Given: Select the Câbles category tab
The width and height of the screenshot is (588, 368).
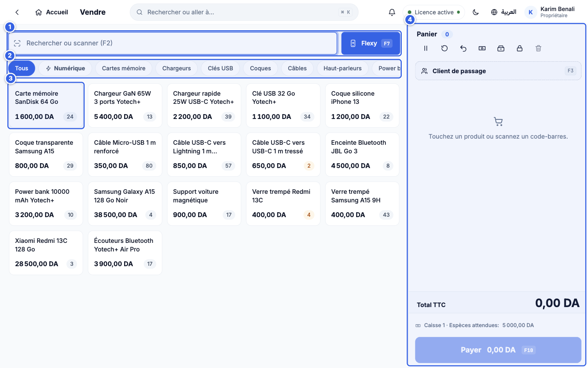Looking at the screenshot, I should tap(297, 68).
